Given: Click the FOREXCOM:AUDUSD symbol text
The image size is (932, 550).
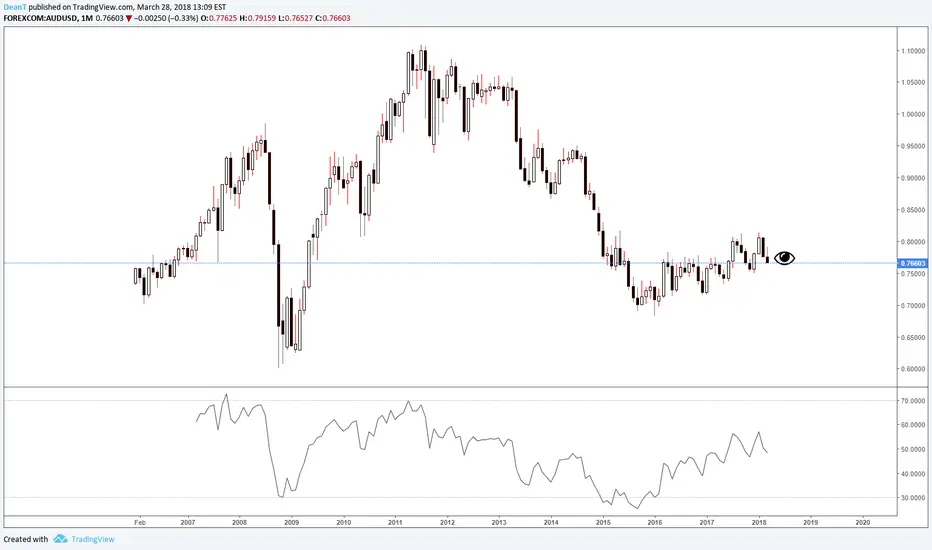Looking at the screenshot, I should [x=39, y=18].
